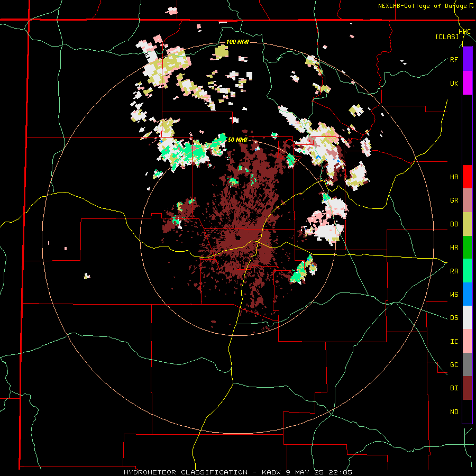
Task: Click the '100 NMI' range ring label
Action: 237,42
